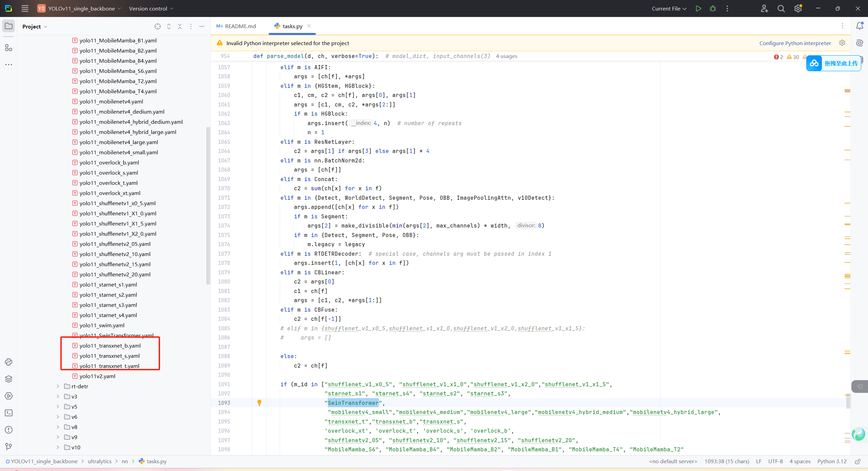Viewport: 868px width, 471px height.
Task: Open the Structure tool window icon
Action: point(8,48)
